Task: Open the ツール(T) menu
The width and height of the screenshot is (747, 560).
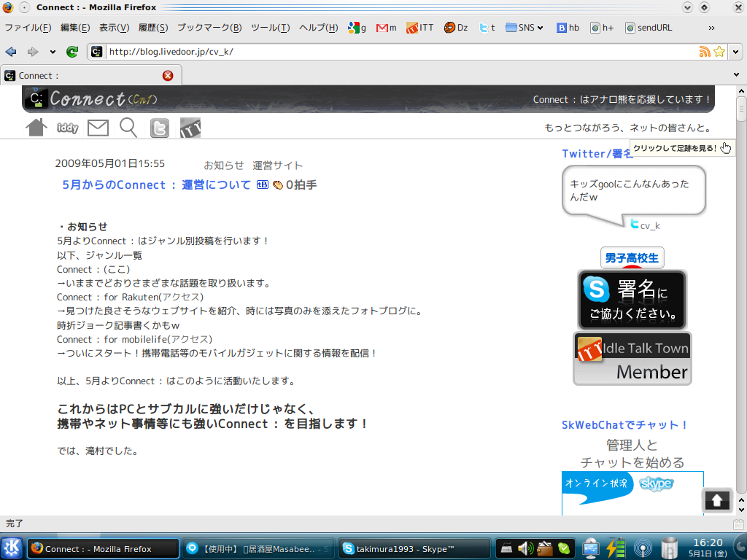Action: pos(270,28)
